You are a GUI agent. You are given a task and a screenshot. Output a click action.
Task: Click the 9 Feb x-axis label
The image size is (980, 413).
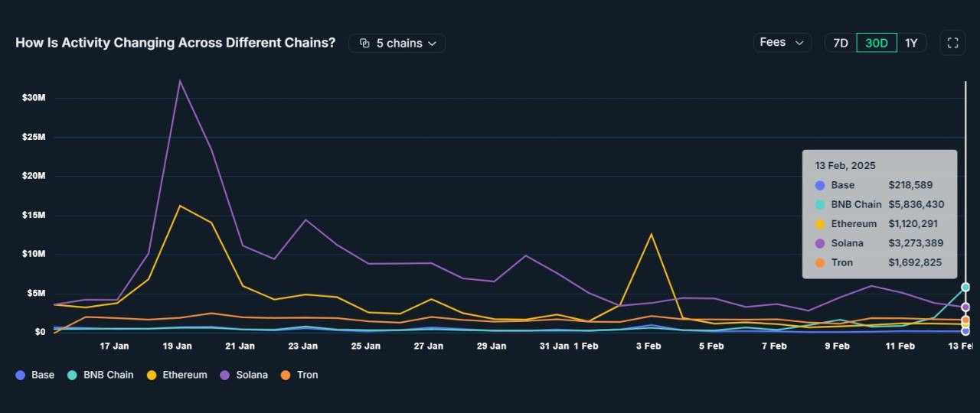[x=836, y=346]
